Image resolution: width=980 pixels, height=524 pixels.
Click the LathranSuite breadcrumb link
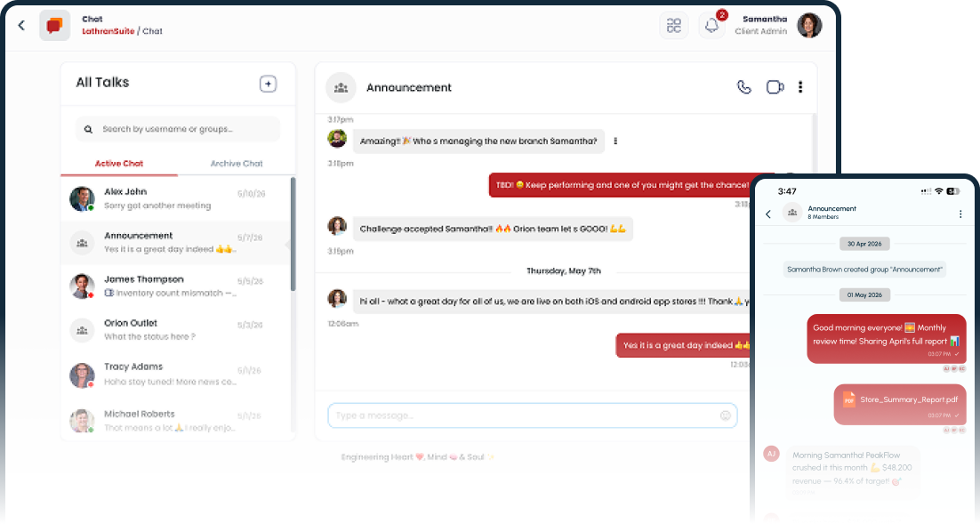tap(108, 31)
